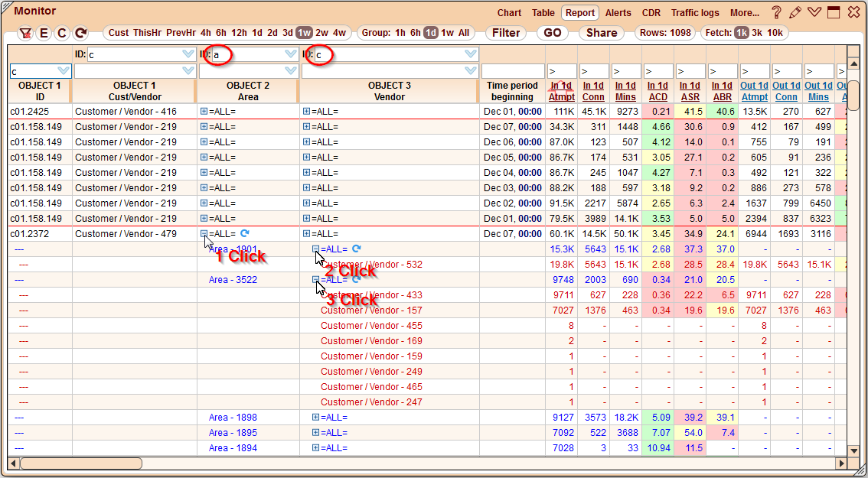The height and width of the screenshot is (478, 868).
Task: Click the refresh arrow icon in the toolbar
Action: 80,33
